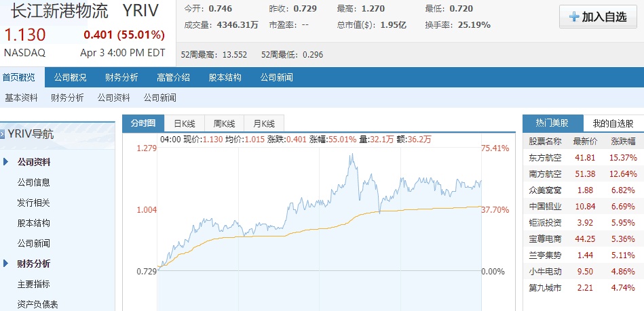This screenshot has height=311, width=644.
Task: Click the 加入自选 add-to-watchlist button
Action: (x=598, y=17)
